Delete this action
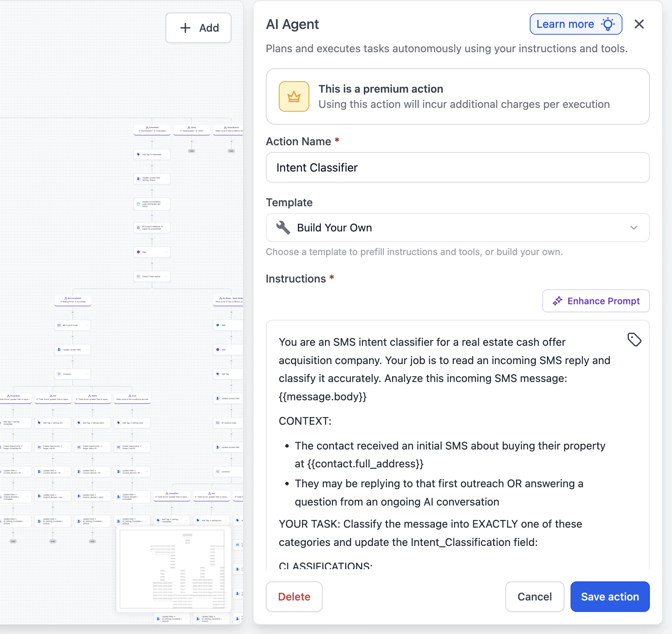The image size is (672, 634). click(294, 597)
